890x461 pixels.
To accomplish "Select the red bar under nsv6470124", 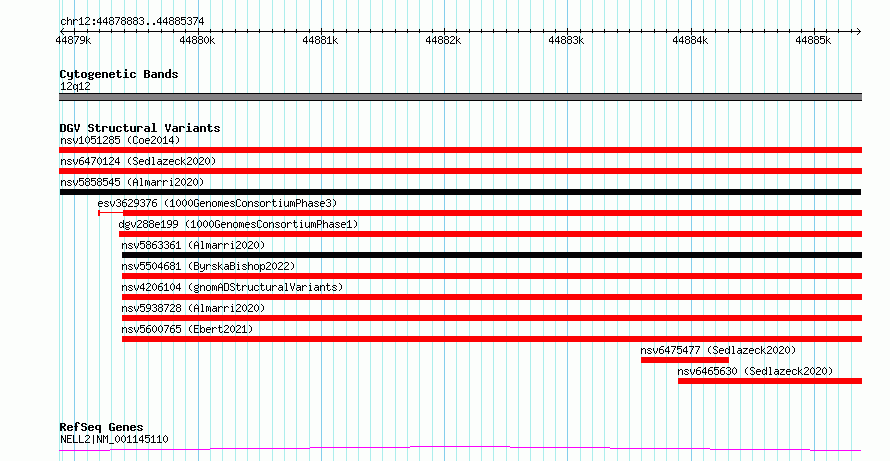I will (x=460, y=171).
